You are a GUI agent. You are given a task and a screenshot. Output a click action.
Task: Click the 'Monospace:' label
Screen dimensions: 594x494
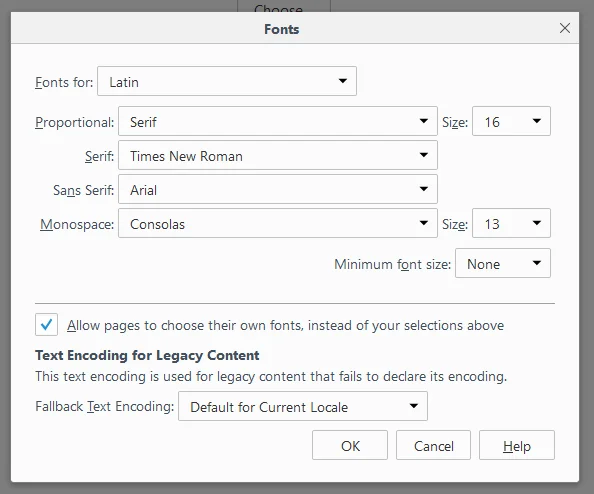coord(77,224)
